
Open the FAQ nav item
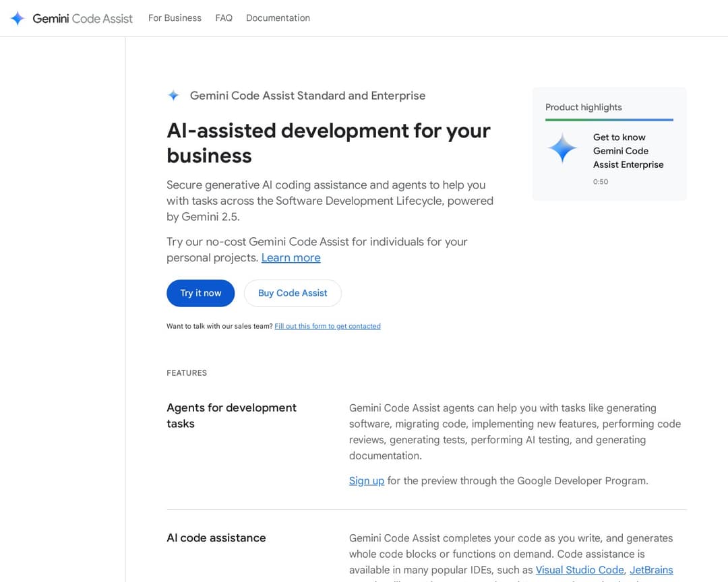pos(224,18)
